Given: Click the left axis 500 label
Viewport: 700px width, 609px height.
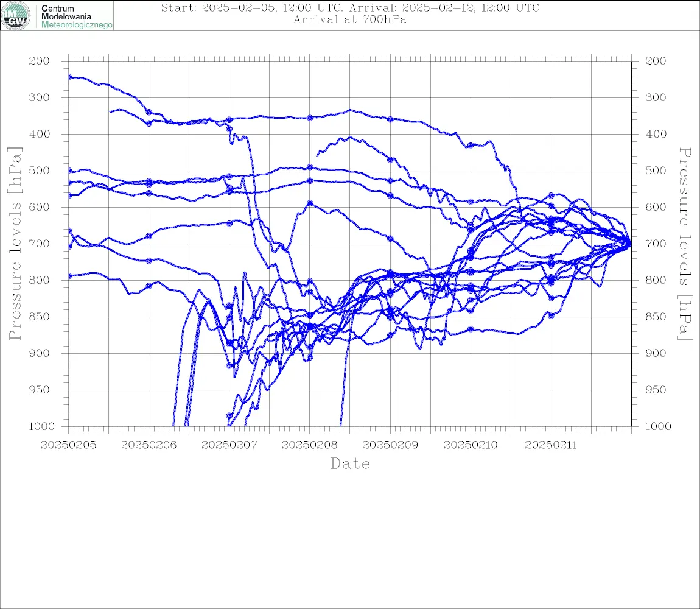Looking at the screenshot, I should 40,171.
